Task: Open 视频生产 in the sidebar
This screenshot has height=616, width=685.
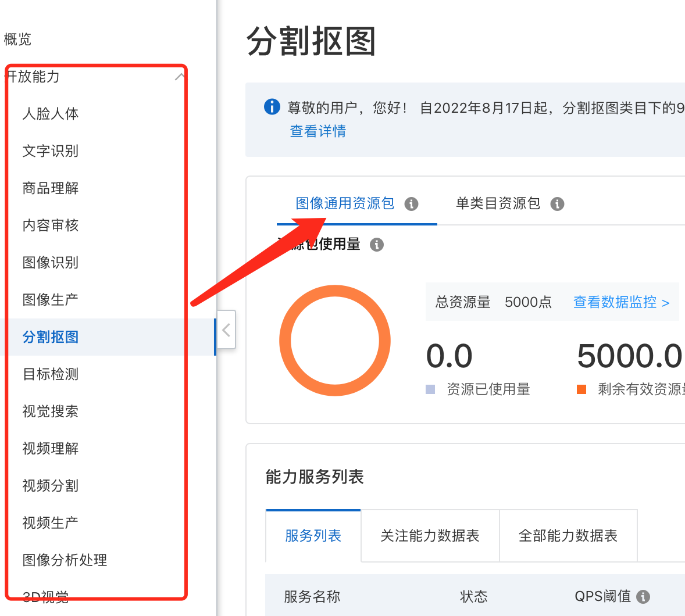Action: 50,522
